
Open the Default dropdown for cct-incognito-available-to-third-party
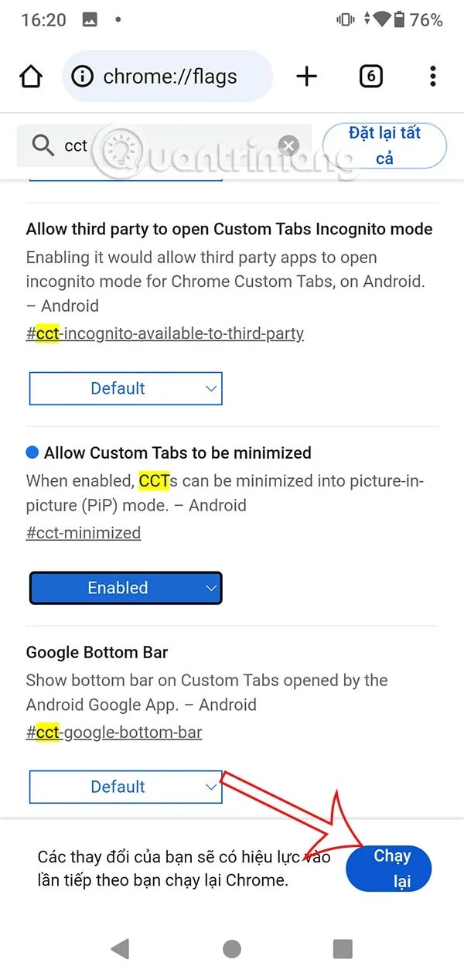pyautogui.click(x=125, y=388)
